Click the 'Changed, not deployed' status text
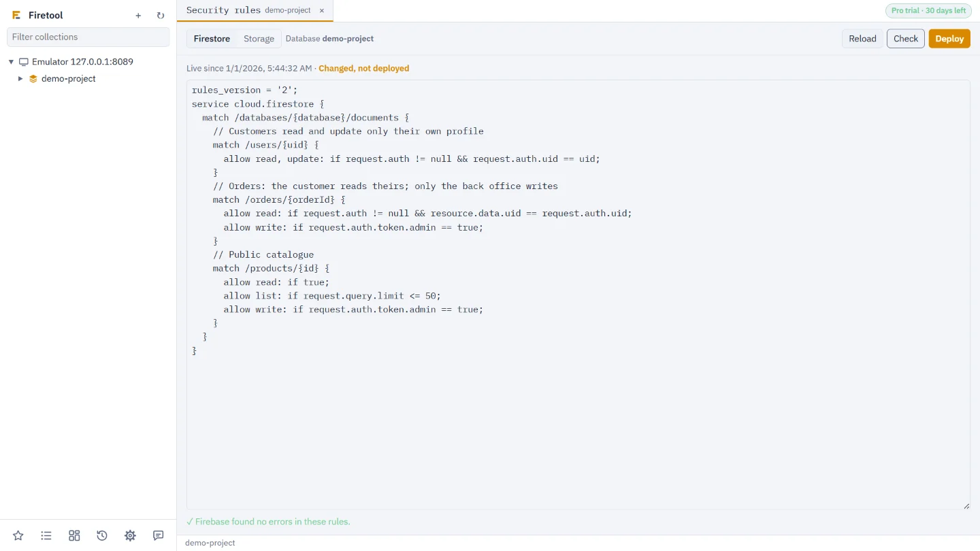The width and height of the screenshot is (980, 551). [x=364, y=69]
